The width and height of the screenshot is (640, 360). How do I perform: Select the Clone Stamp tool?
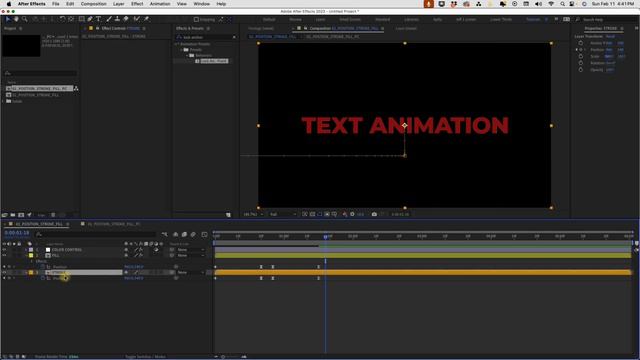pyautogui.click(x=117, y=19)
